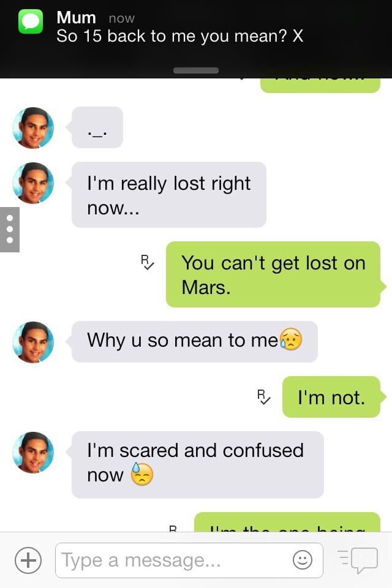Tap avatar next to '._.' message

[33, 128]
